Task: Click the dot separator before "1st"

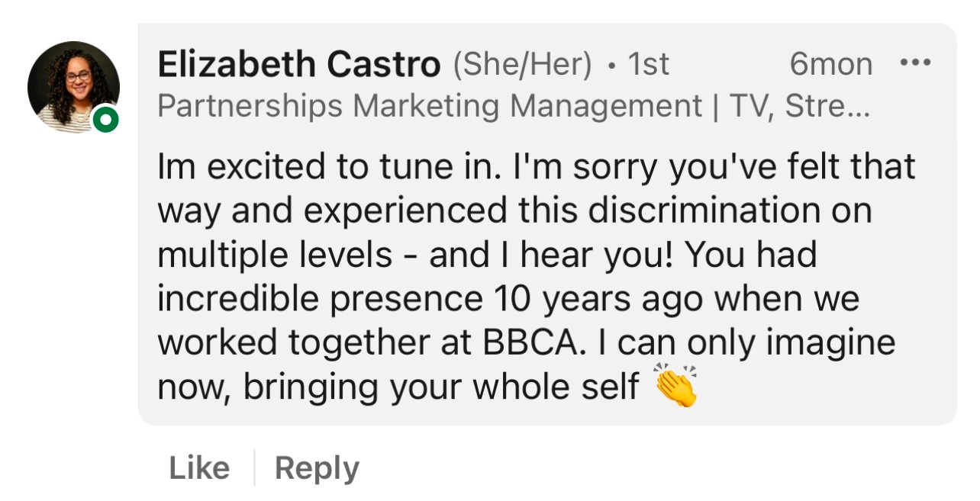Action: (x=611, y=66)
